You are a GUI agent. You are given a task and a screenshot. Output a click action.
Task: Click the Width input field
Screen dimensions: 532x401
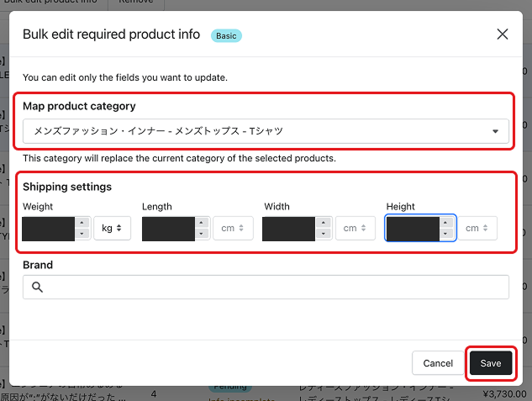click(x=288, y=229)
